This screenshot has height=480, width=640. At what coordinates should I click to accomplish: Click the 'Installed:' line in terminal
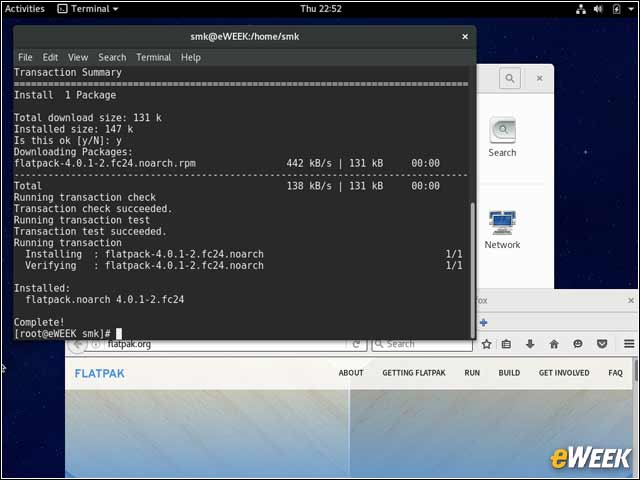click(42, 288)
